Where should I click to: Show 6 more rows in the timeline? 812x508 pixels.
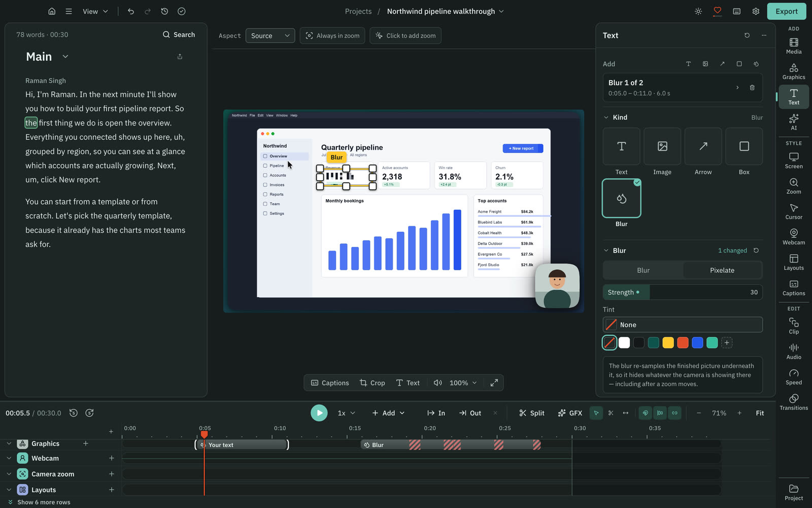tap(39, 502)
